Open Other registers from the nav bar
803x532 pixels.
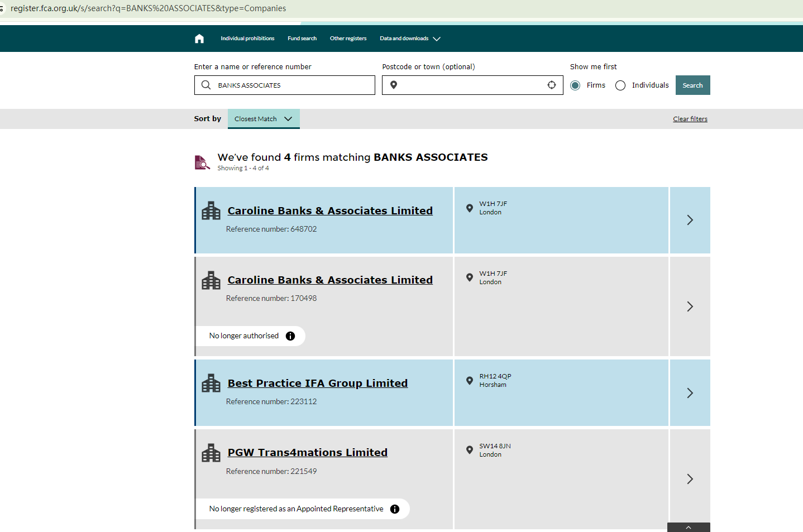pos(348,39)
